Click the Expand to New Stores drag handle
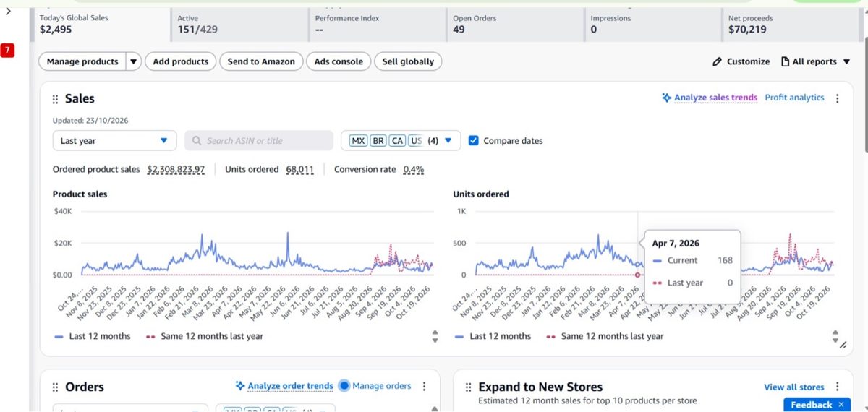Image resolution: width=868 pixels, height=412 pixels. click(x=468, y=387)
